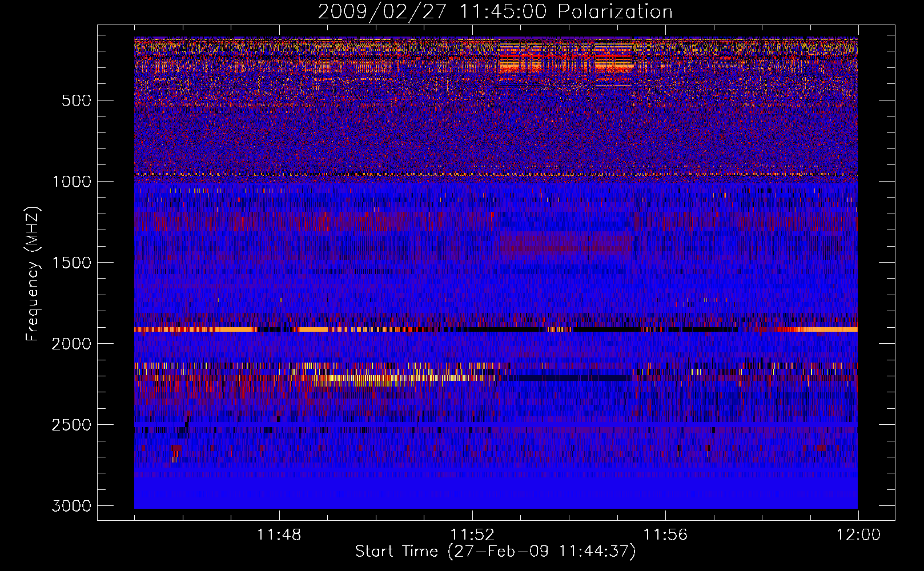Select the 2000 frequency tick label
The image size is (924, 571).
(71, 344)
